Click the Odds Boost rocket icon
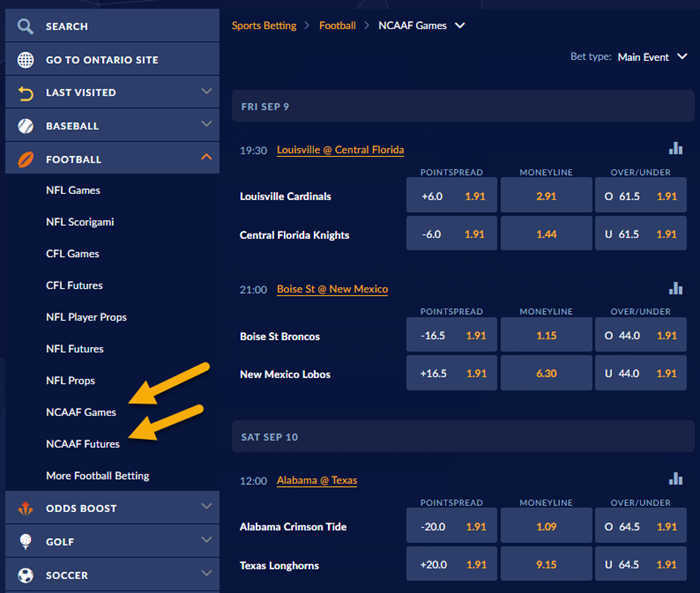700x593 pixels. click(x=25, y=508)
